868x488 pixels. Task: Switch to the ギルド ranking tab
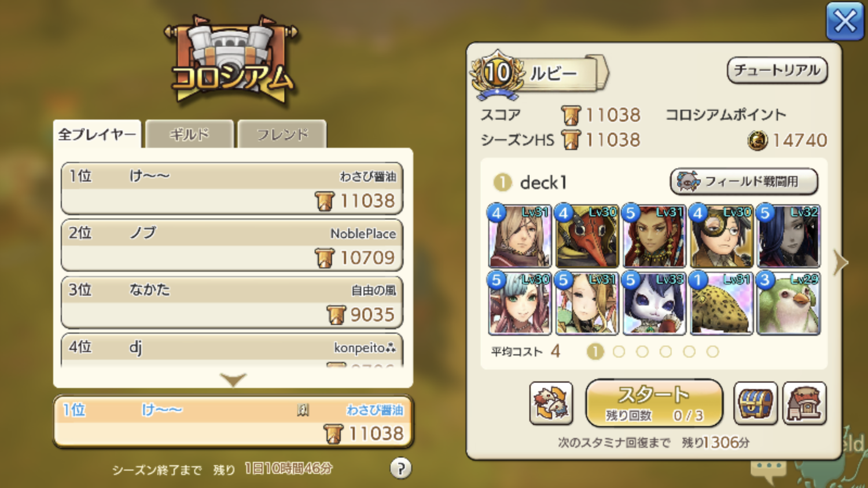(x=189, y=134)
